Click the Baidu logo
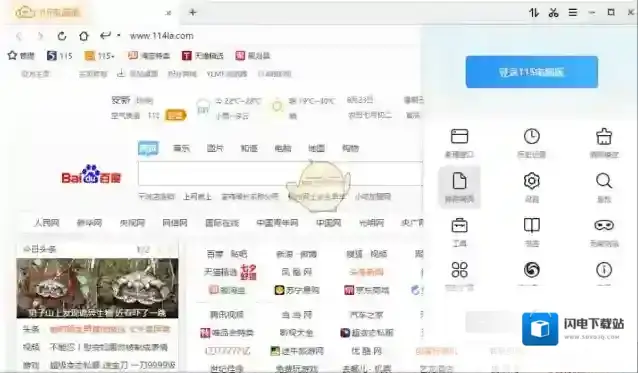This screenshot has width=638, height=373. (91, 175)
